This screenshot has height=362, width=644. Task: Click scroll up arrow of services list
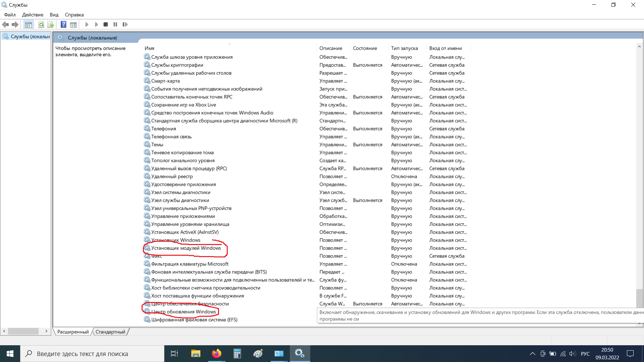point(639,47)
